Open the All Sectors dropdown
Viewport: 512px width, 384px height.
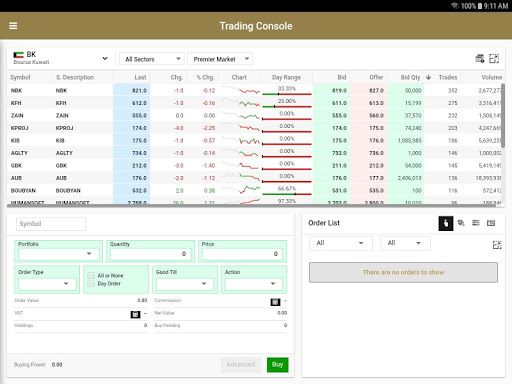click(x=152, y=59)
